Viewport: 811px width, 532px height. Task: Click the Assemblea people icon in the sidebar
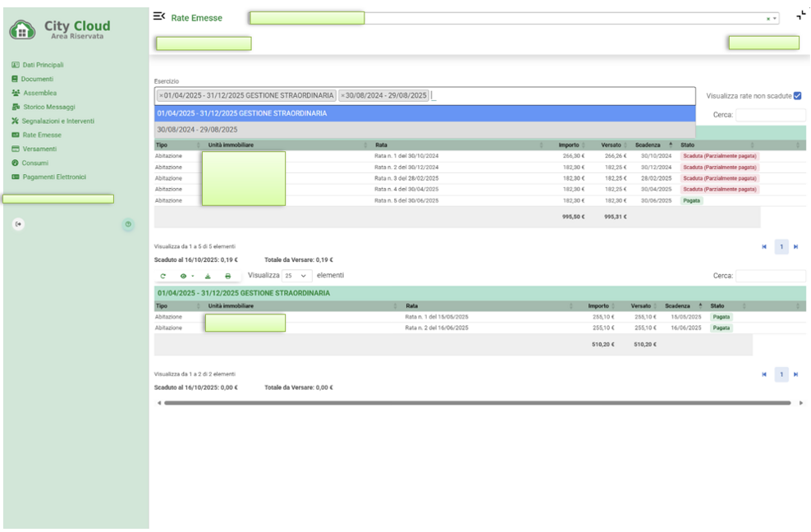(16, 93)
